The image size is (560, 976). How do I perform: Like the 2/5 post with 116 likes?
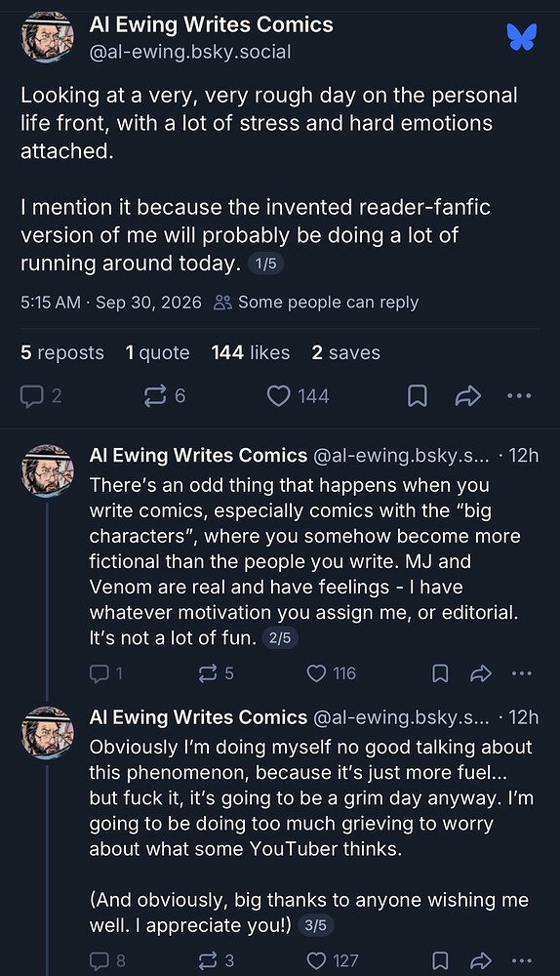click(x=332, y=673)
